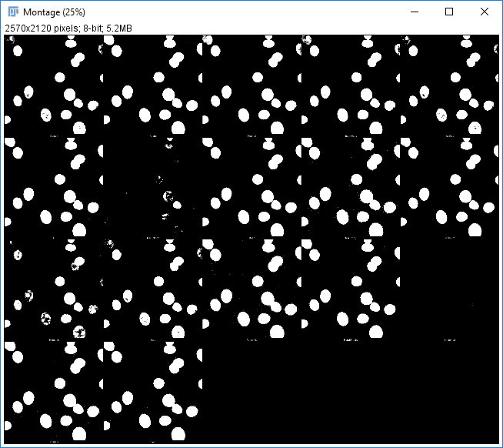Minimize the Montage window
The width and height of the screenshot is (503, 448).
click(x=415, y=12)
